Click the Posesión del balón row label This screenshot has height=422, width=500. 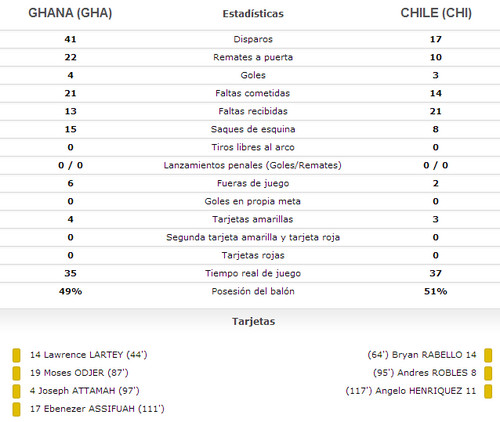coord(253,291)
